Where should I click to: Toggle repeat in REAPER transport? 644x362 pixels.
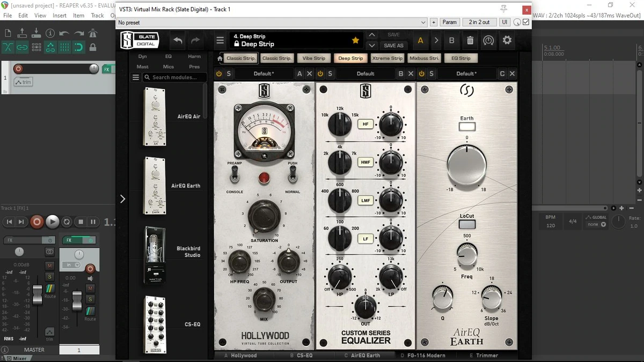pos(67,221)
